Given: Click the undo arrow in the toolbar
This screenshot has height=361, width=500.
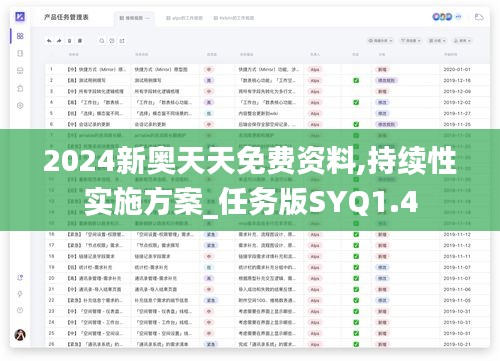Looking at the screenshot, I should 49,41.
